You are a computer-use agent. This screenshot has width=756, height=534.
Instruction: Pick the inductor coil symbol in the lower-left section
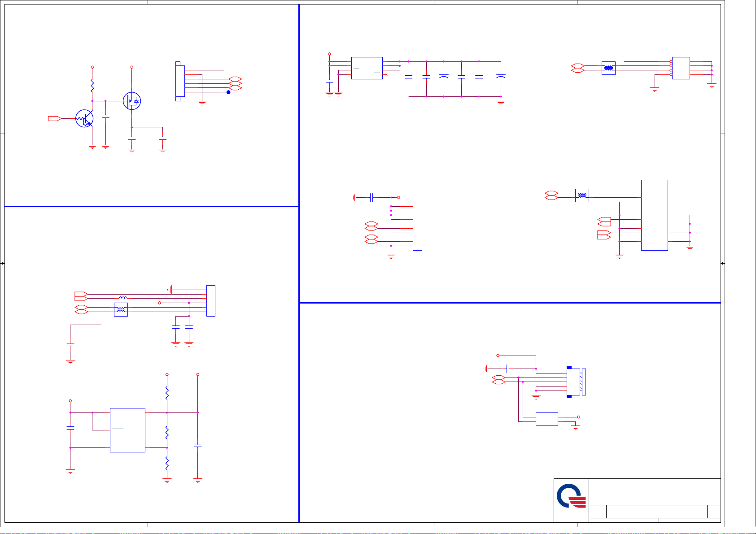pos(123,298)
